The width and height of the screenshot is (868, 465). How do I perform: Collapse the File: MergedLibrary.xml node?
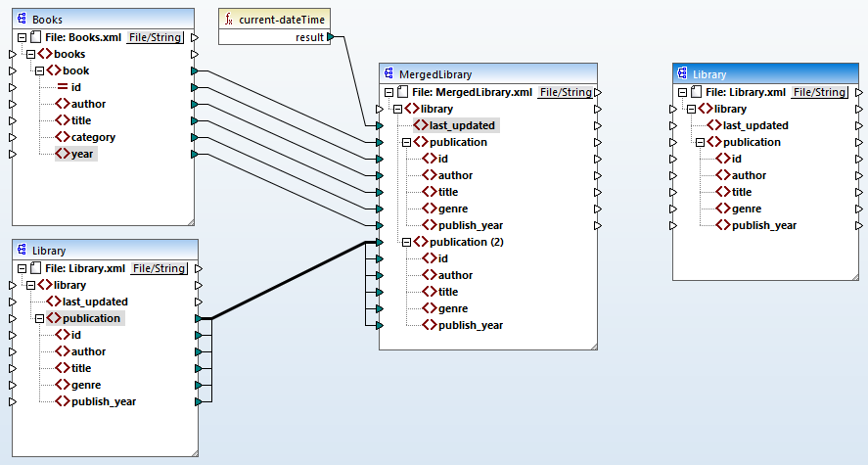click(388, 92)
